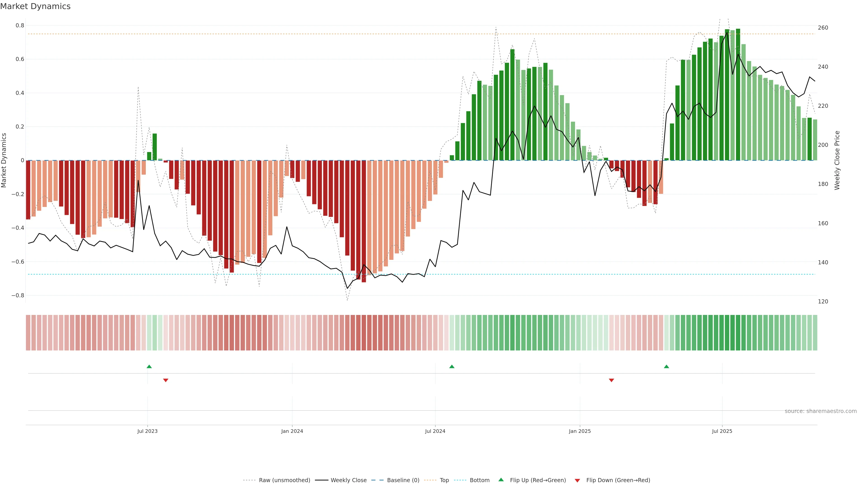Screen dimensions: 868x488
Task: Toggle the Weekly Close legend entry
Action: point(348,480)
